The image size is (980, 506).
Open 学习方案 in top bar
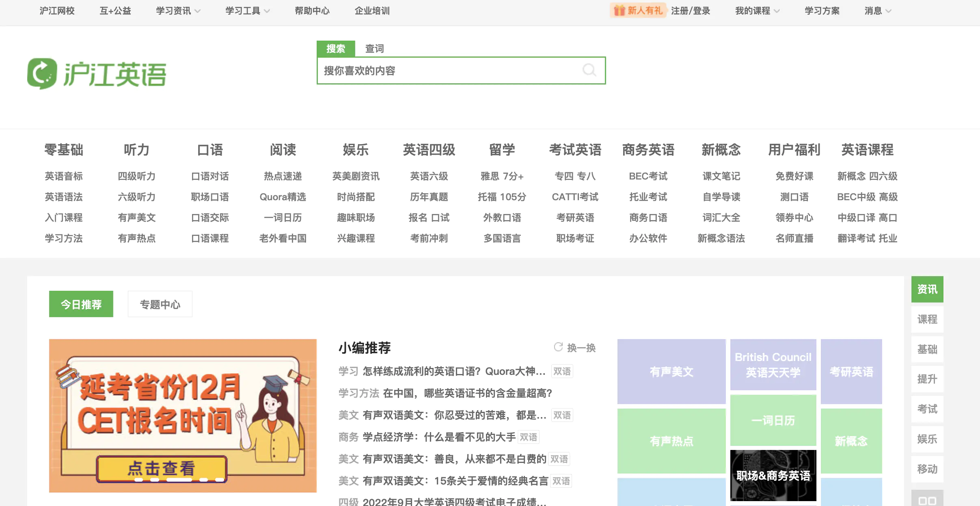pyautogui.click(x=822, y=11)
